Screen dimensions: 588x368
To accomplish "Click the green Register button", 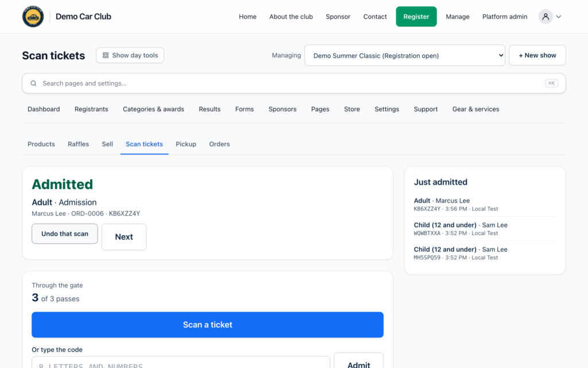I will pyautogui.click(x=416, y=17).
